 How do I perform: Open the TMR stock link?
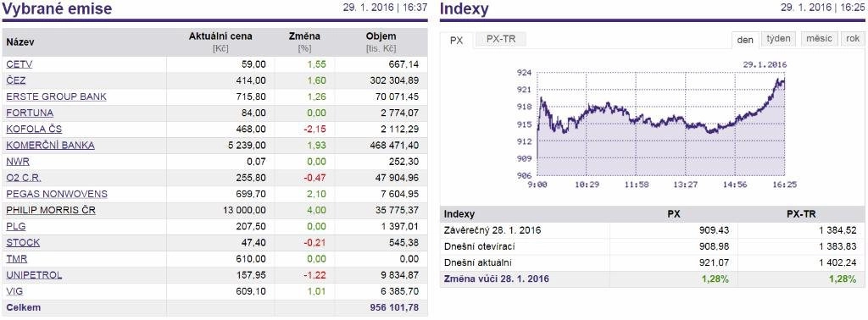(17, 259)
